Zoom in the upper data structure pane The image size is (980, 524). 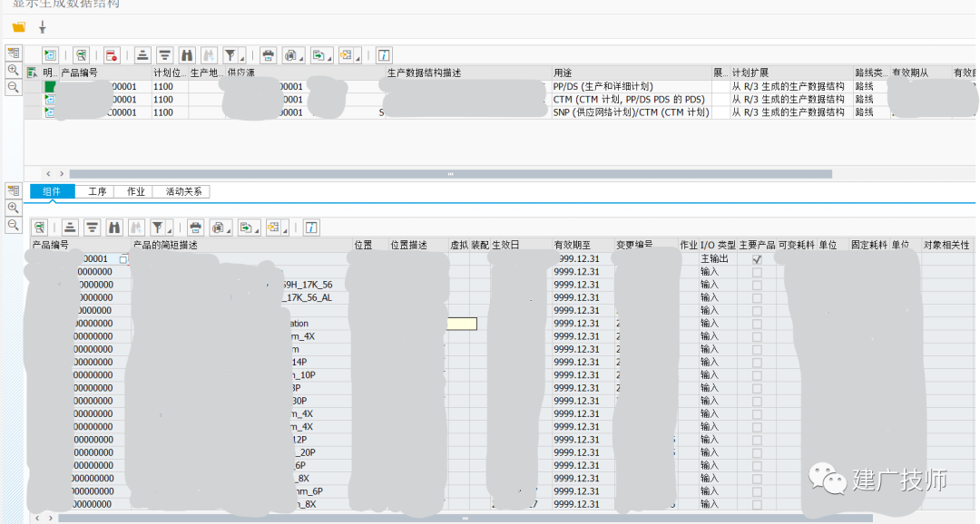[x=13, y=70]
